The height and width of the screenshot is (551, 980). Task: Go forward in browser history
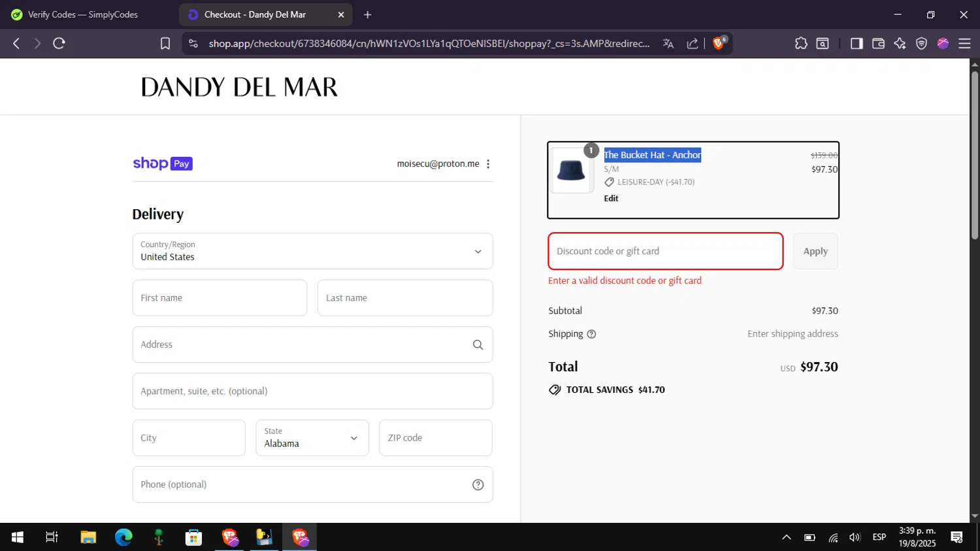click(37, 43)
